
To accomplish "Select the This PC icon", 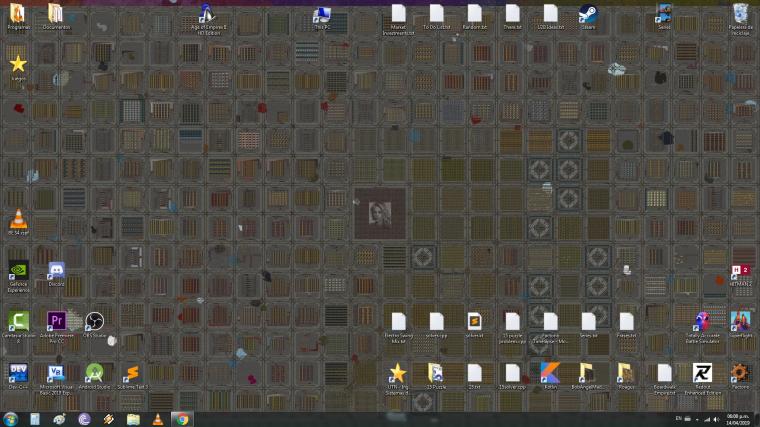I will [322, 17].
